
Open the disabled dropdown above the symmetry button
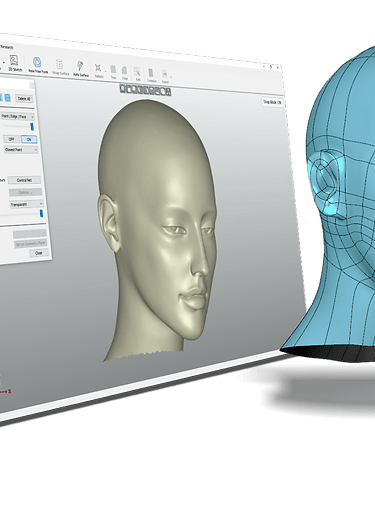29,234
